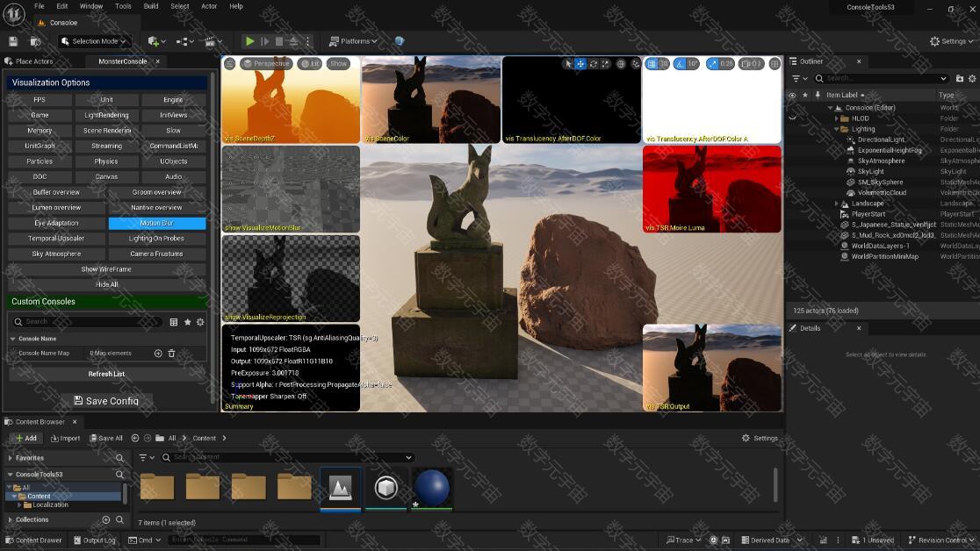Screen dimensions: 980x551
Task: Click the viewport layout maximize icon
Action: pos(775,64)
